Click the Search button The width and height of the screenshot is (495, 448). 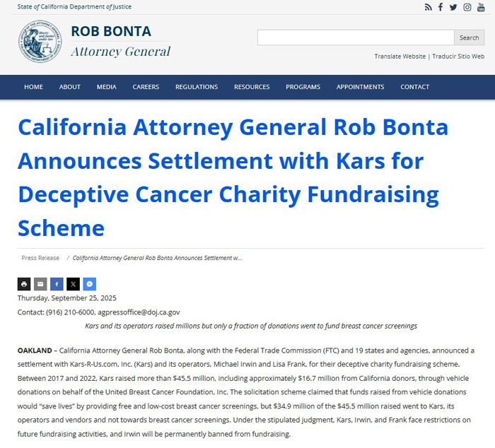point(469,37)
